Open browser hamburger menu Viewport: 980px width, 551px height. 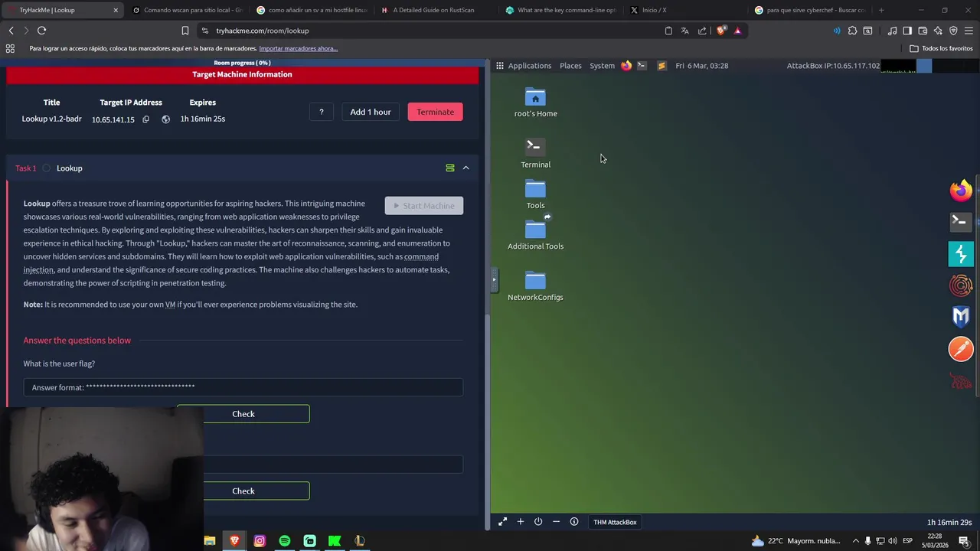tap(969, 31)
